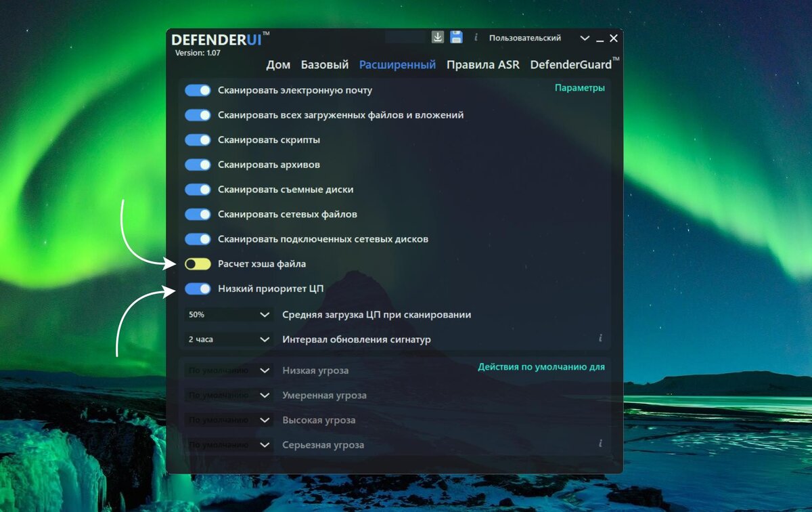This screenshot has height=512, width=812.
Task: Expand Низкая угроза action dropdown
Action: [x=229, y=370]
